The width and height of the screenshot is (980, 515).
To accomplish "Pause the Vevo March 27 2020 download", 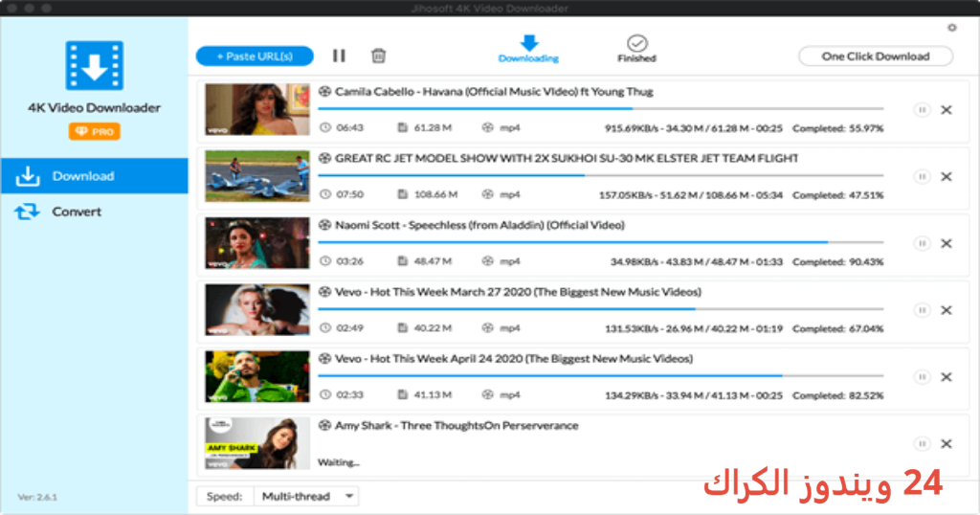I will pyautogui.click(x=922, y=310).
